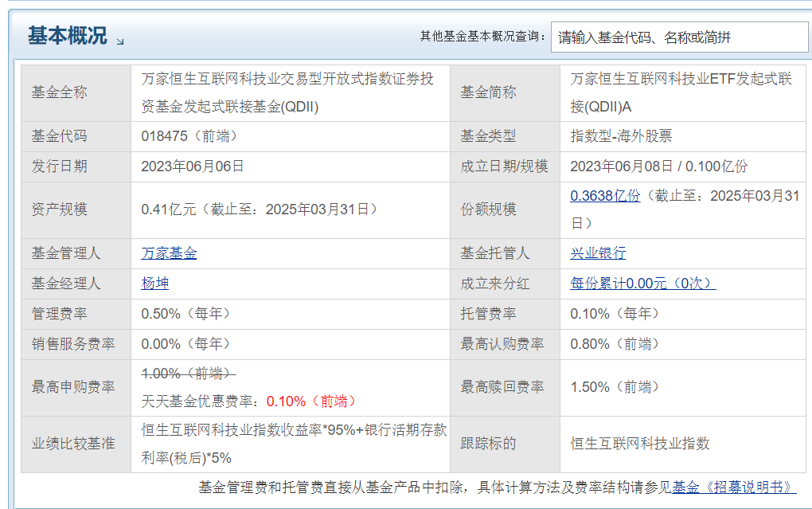Click the 基金经理人 row label
The image size is (812, 509).
(66, 284)
